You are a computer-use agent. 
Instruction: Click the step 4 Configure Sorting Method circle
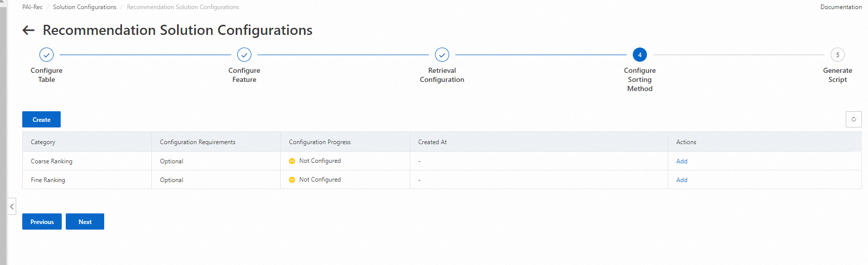[x=640, y=55]
